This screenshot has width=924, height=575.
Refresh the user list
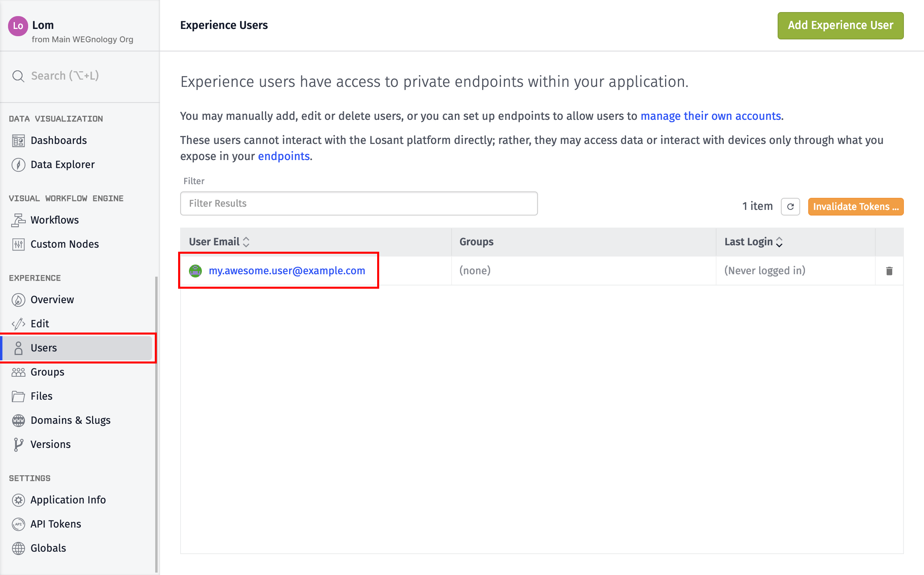click(x=790, y=207)
